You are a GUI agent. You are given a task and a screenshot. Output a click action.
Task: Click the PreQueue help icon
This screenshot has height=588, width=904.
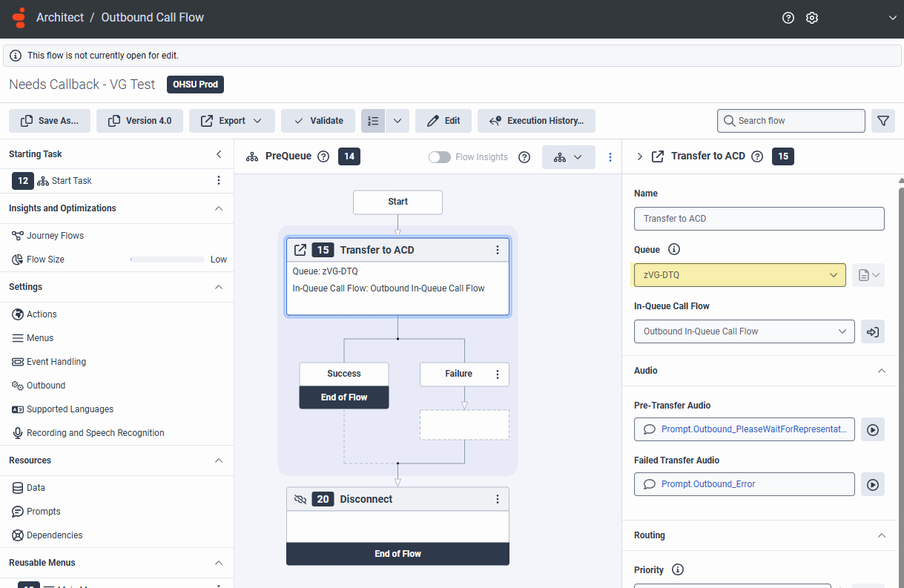coord(323,156)
